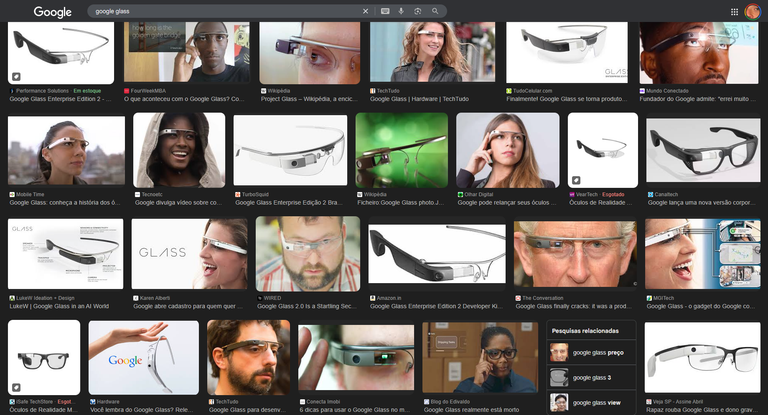
Task: Open the Google account avatar
Action: [x=752, y=11]
